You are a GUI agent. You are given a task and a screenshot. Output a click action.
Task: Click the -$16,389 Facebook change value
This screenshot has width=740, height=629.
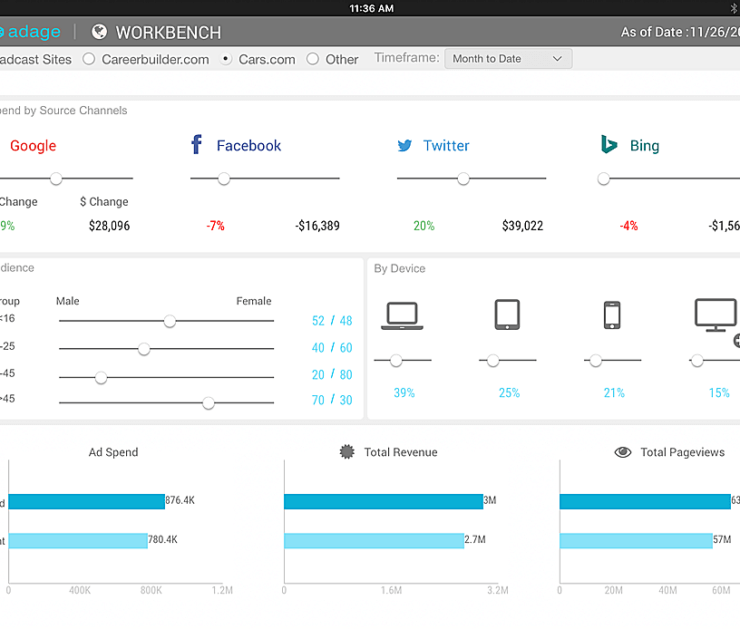[x=318, y=226]
